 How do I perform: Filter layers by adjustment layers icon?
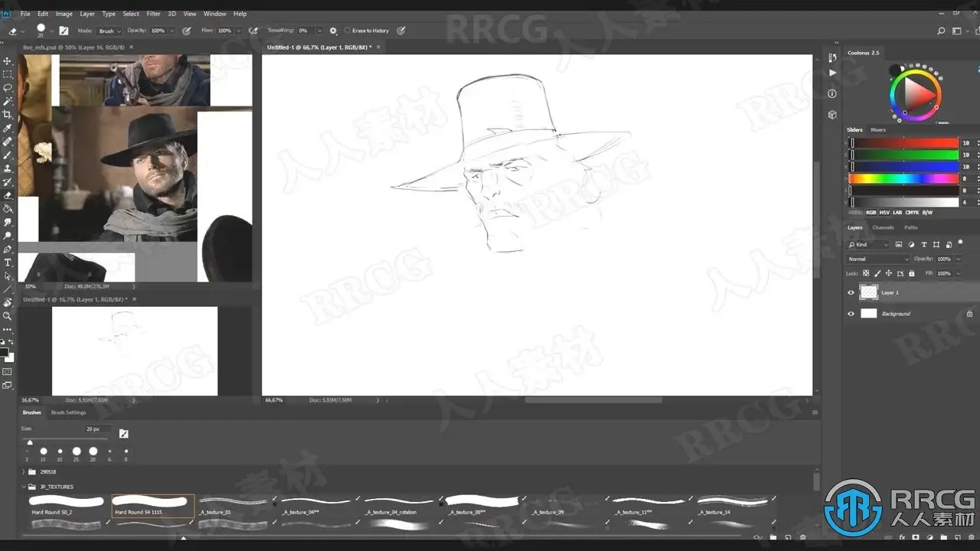pyautogui.click(x=913, y=245)
